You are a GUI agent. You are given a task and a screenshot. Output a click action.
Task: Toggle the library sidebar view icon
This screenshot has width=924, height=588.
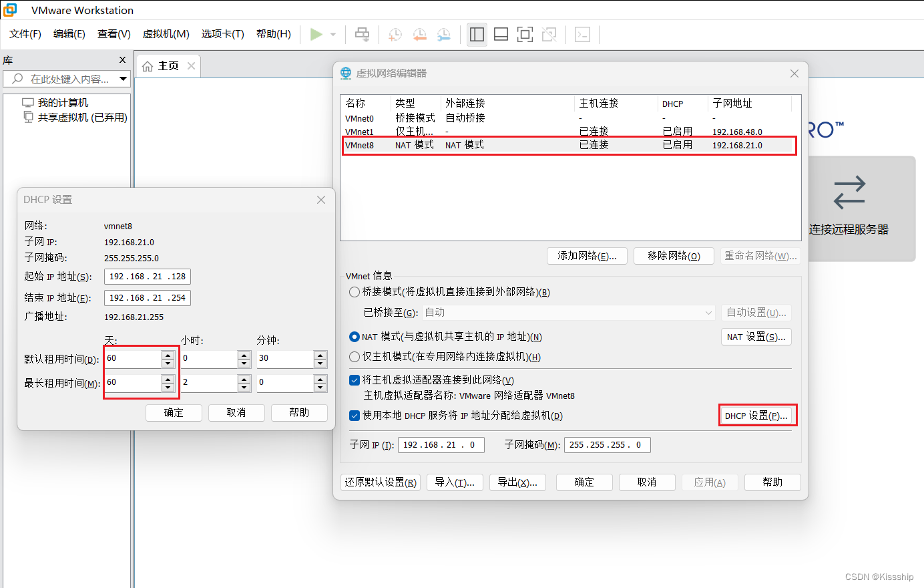click(477, 34)
